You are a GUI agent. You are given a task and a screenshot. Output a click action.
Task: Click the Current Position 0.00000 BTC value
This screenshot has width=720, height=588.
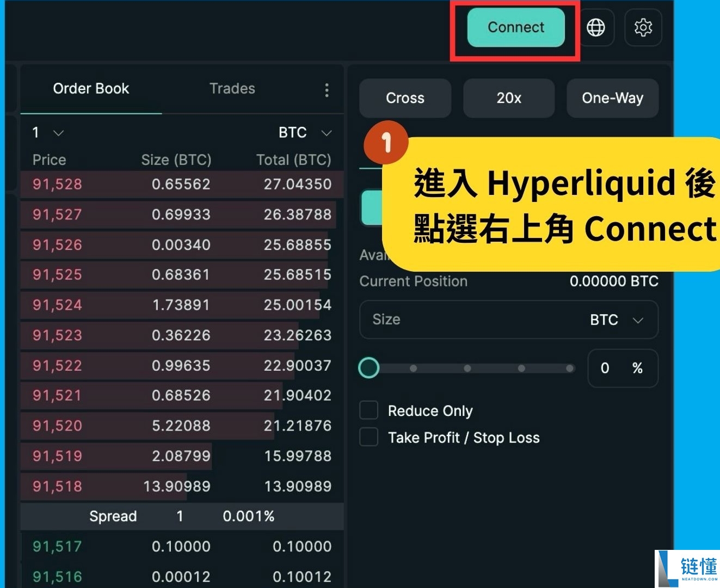point(614,281)
